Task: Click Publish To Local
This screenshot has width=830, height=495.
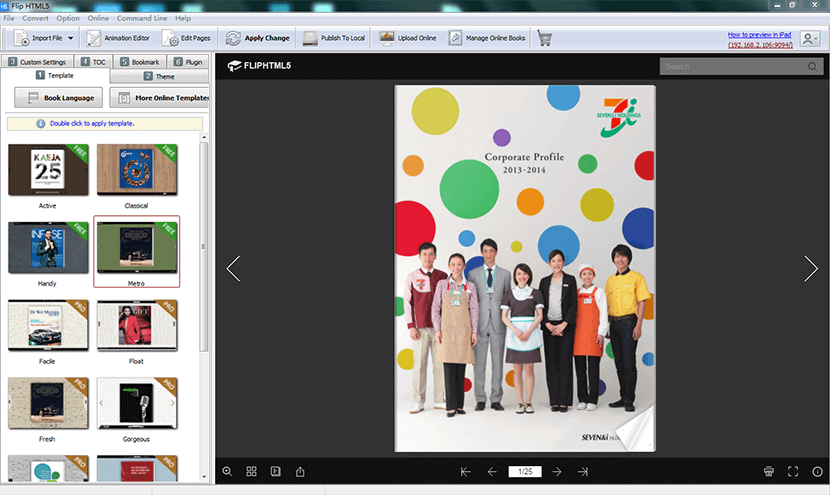Action: pyautogui.click(x=334, y=38)
